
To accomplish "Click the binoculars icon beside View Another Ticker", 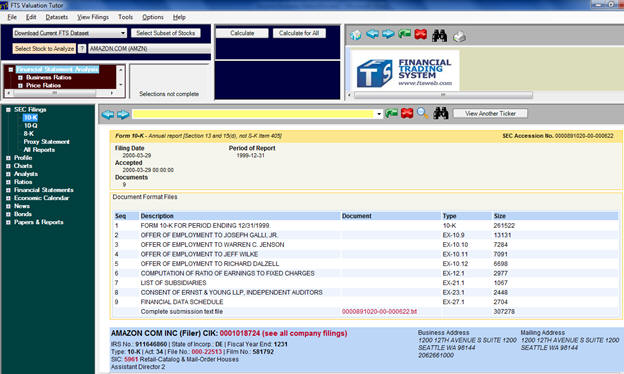I will [x=441, y=113].
